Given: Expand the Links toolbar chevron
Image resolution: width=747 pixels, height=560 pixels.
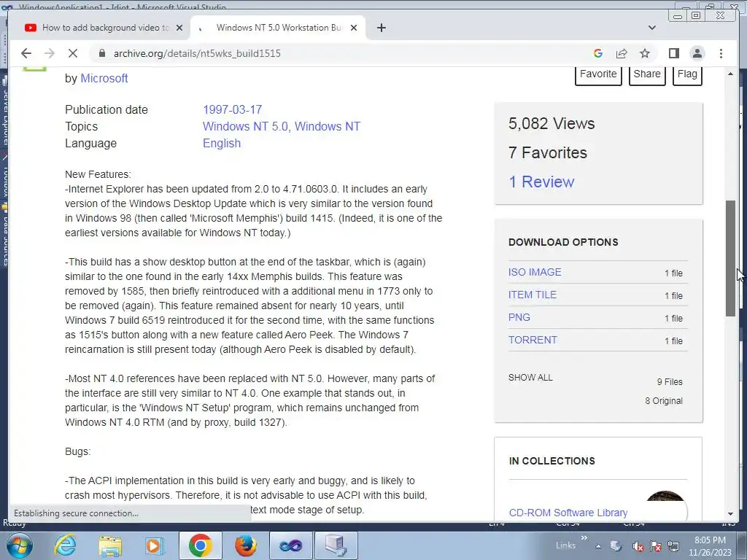Looking at the screenshot, I should [584, 538].
